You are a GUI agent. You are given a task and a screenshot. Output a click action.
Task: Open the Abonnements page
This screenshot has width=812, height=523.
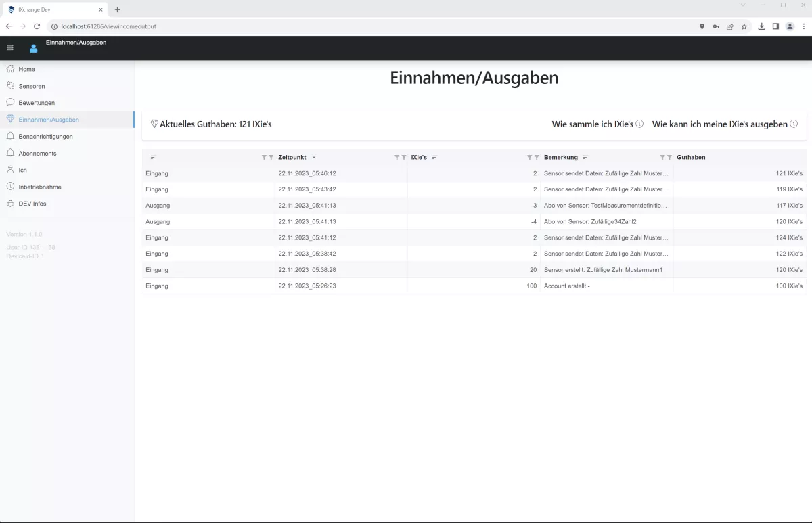[x=37, y=153]
